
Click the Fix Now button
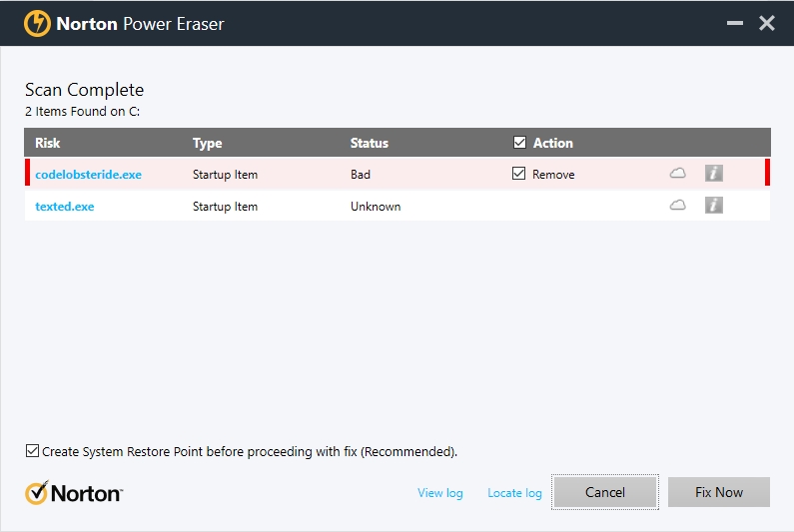coord(718,492)
